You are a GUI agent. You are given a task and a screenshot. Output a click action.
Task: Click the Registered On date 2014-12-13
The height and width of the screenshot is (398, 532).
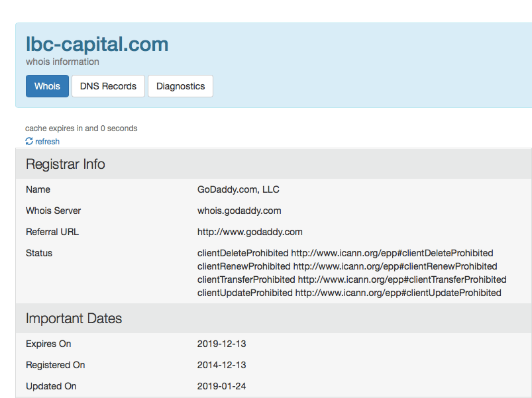click(x=222, y=365)
